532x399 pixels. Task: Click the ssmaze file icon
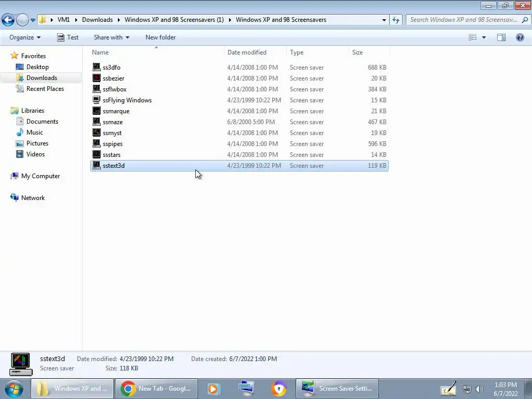click(97, 122)
